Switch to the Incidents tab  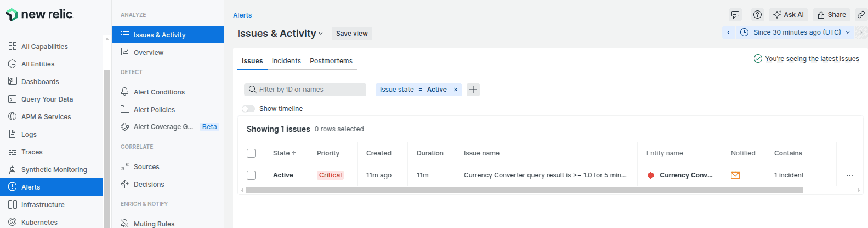pos(286,61)
